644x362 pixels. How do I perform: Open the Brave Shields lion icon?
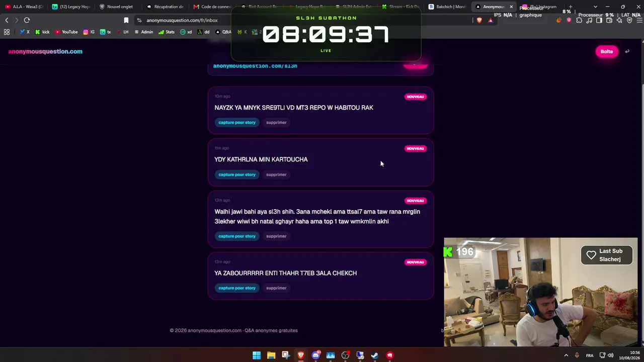(479, 20)
